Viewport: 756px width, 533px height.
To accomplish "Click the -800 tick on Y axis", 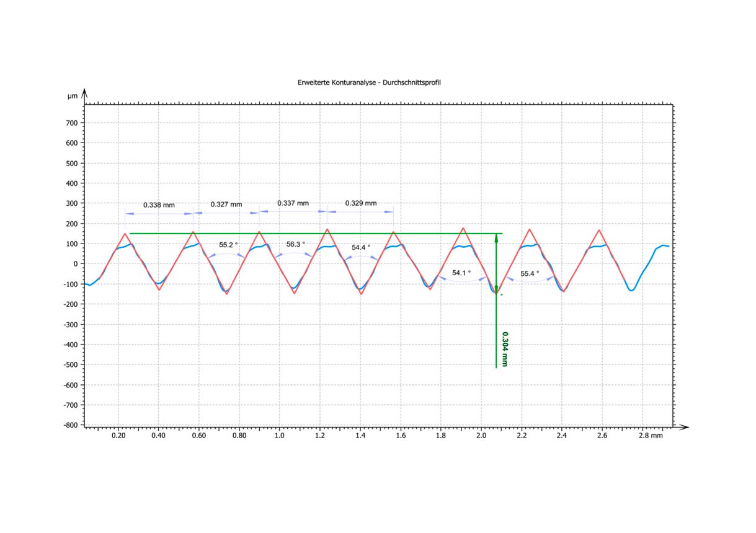I will pyautogui.click(x=70, y=425).
